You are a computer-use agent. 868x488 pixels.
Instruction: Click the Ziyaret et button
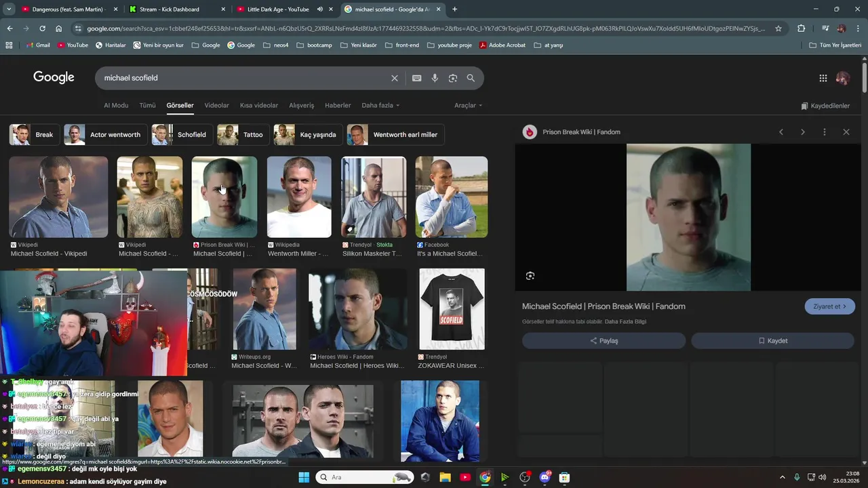click(x=830, y=306)
